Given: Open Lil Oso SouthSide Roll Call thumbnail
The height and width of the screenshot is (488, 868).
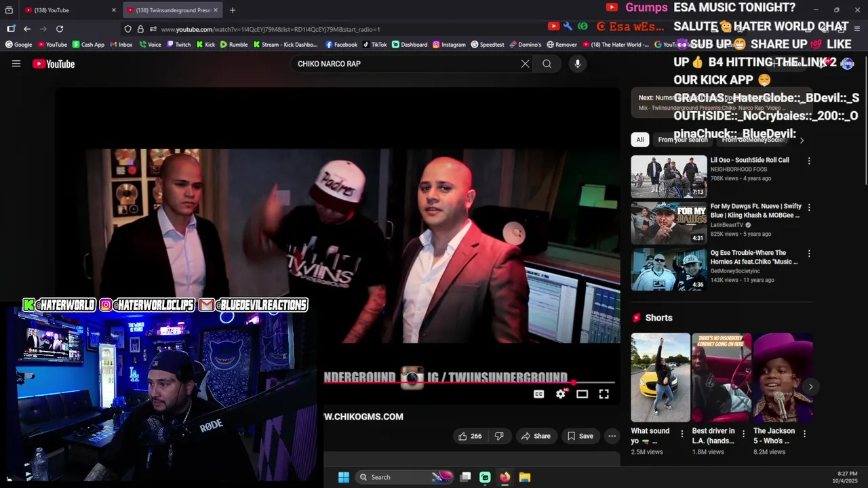Looking at the screenshot, I should (x=669, y=176).
